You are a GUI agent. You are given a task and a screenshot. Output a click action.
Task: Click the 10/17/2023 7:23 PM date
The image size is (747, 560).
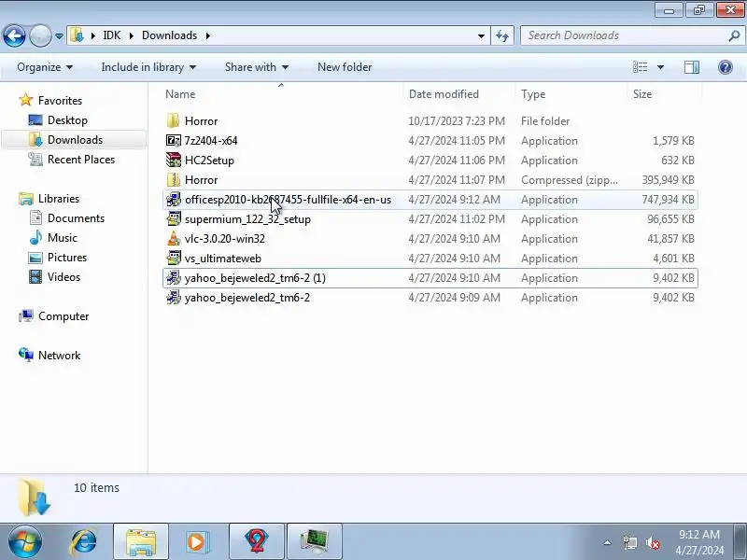pos(457,121)
